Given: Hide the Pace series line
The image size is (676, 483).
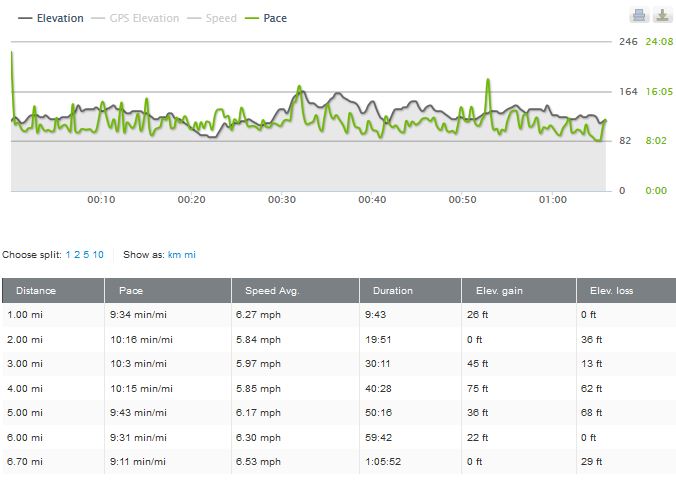Looking at the screenshot, I should coord(267,18).
